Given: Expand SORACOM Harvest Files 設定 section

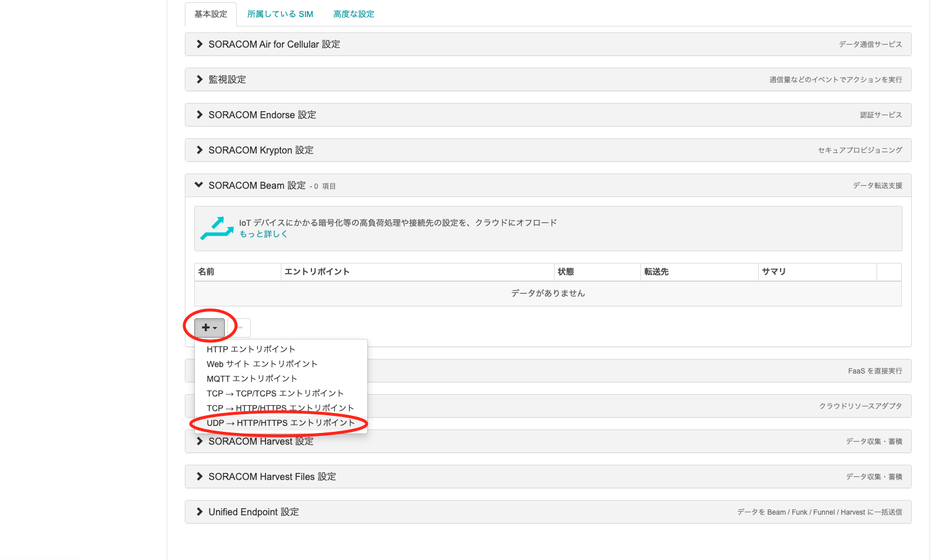Looking at the screenshot, I should point(548,476).
